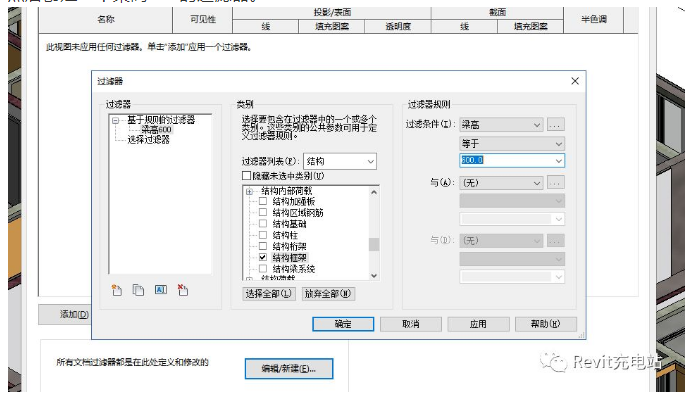Image resolution: width=692 pixels, height=396 pixels.
Task: Check the 结构梁系统 category
Action: click(x=263, y=268)
